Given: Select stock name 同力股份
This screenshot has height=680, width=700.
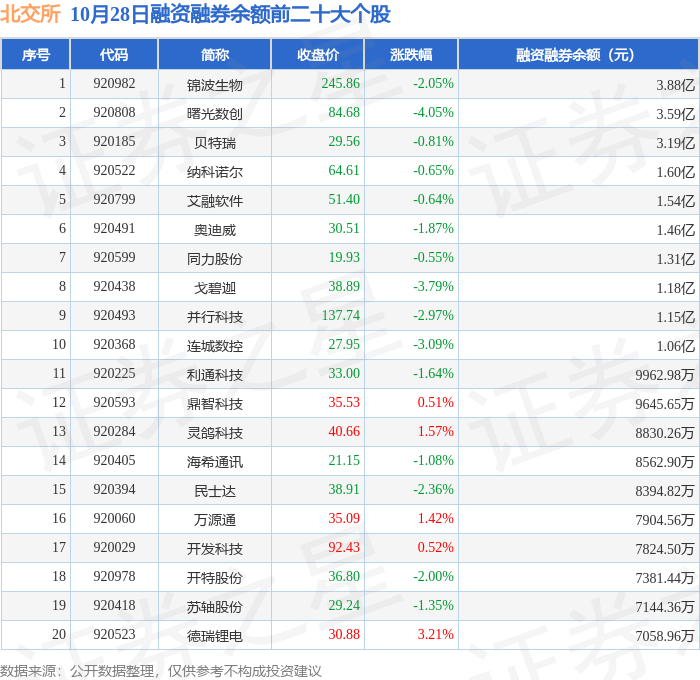Looking at the screenshot, I should [x=215, y=259].
